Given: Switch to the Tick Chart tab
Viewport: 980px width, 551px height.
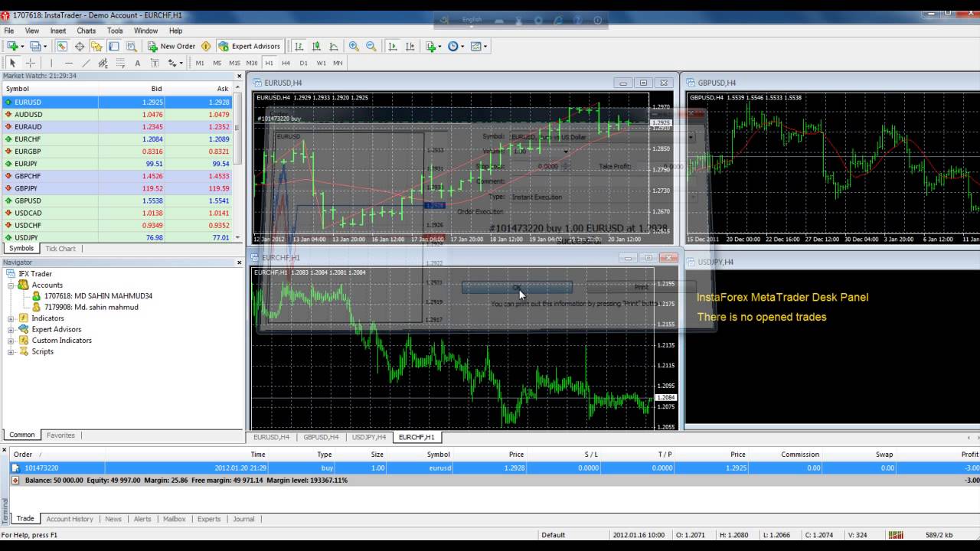Looking at the screenshot, I should tap(60, 249).
